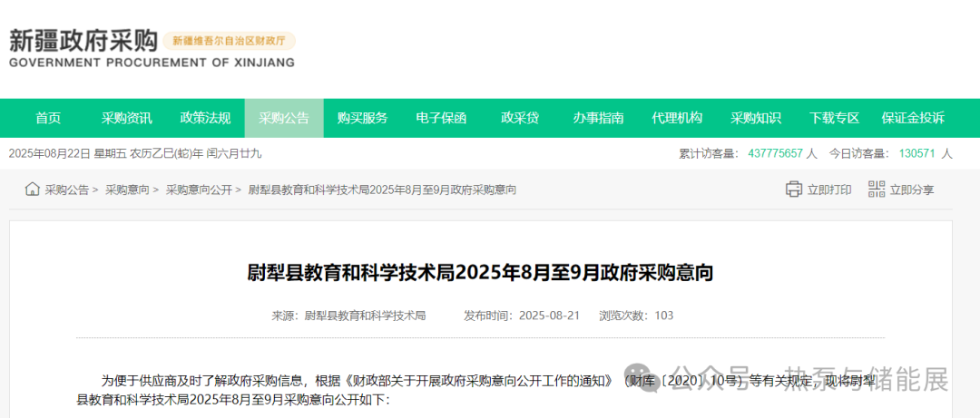The height and width of the screenshot is (418, 980).
Task: Click the 采购意向公开 breadcrumb link
Action: pos(199,190)
